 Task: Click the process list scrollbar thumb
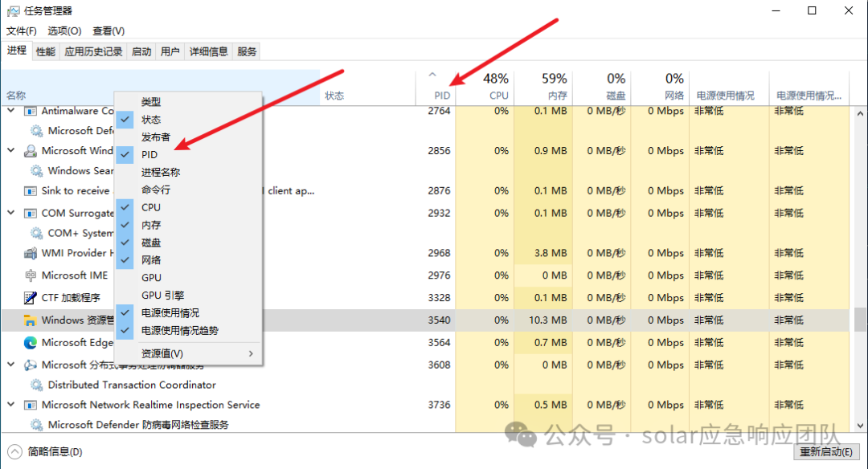pos(860,319)
